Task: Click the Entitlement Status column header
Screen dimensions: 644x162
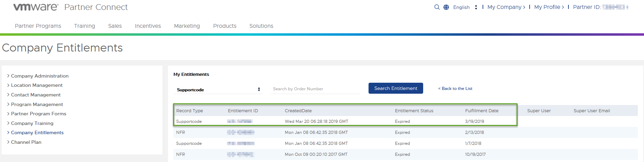Action: pyautogui.click(x=414, y=111)
